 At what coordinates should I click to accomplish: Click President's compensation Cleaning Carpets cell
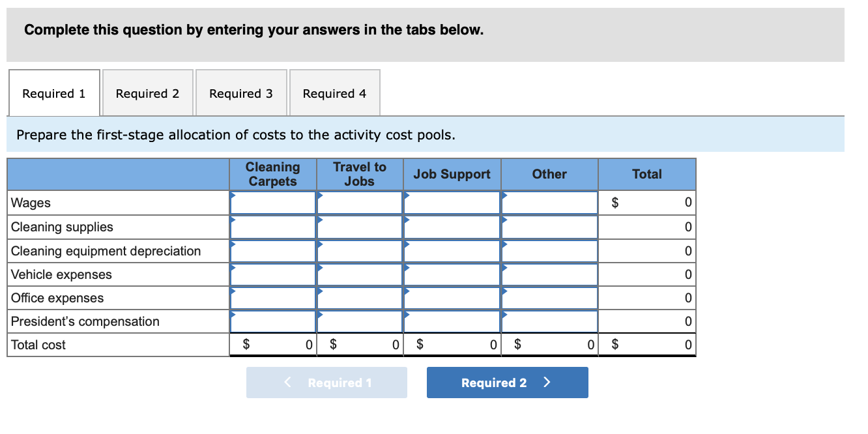coord(273,321)
